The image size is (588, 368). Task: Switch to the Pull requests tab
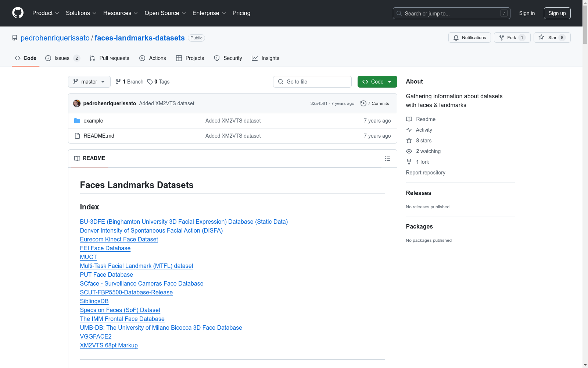[110, 58]
